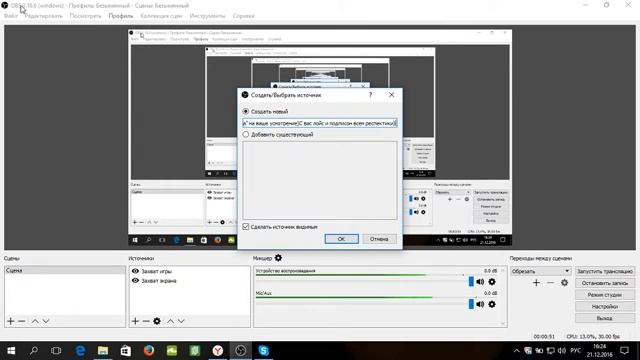Select 'Захват игры' source name
640x360 pixels.
(156, 271)
